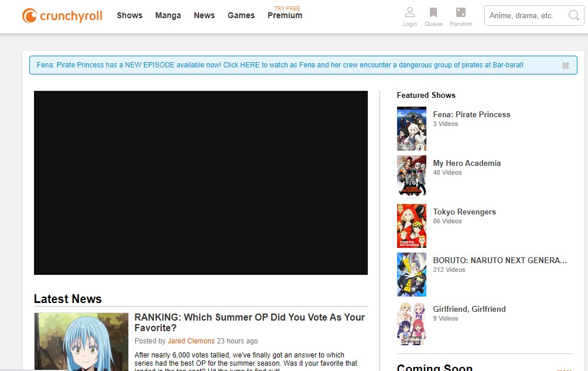The width and height of the screenshot is (588, 371).
Task: Go to the News section
Action: (x=204, y=15)
